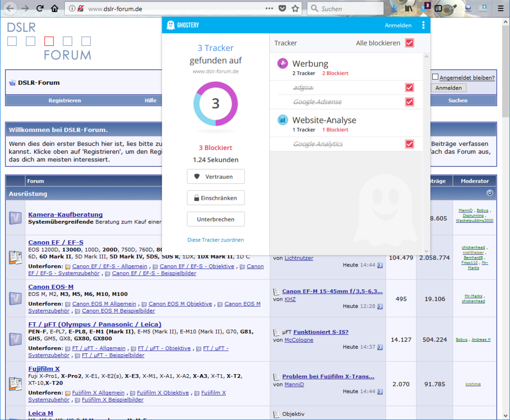Toggle the browser sidebar
Screen dimensions: 510x420
coord(438,8)
